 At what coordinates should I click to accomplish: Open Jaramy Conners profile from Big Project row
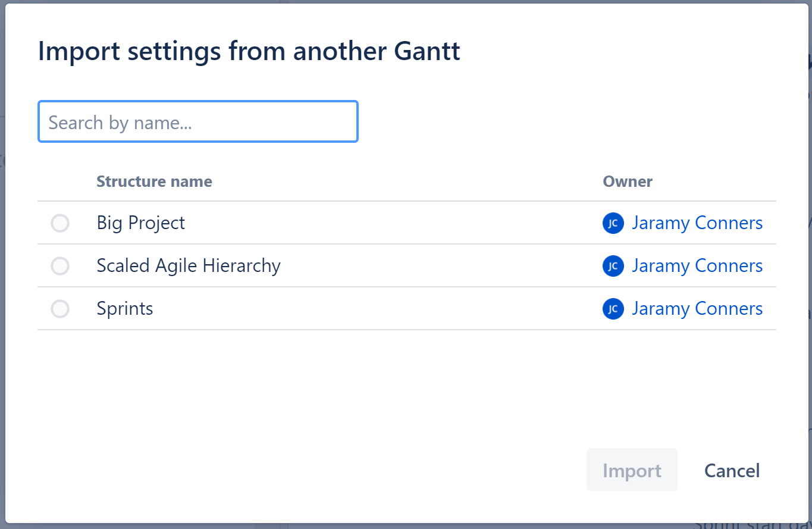[x=697, y=223]
